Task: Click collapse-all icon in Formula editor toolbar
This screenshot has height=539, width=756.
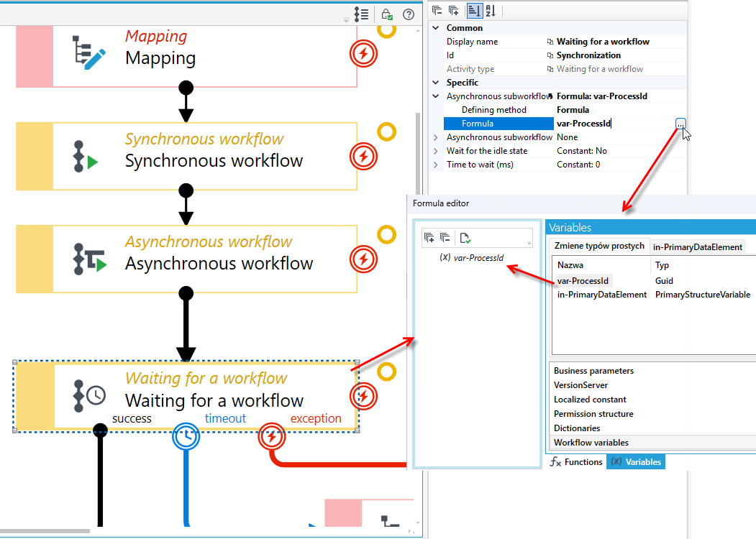Action: click(x=445, y=237)
